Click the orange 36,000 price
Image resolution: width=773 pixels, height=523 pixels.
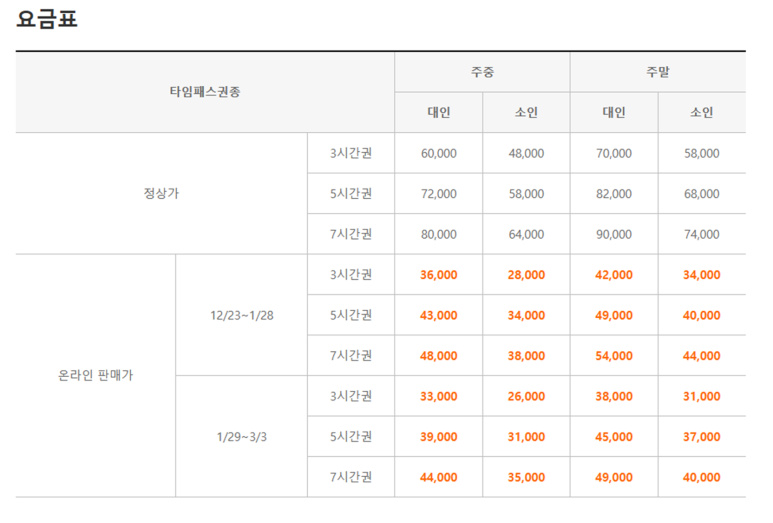tap(439, 275)
